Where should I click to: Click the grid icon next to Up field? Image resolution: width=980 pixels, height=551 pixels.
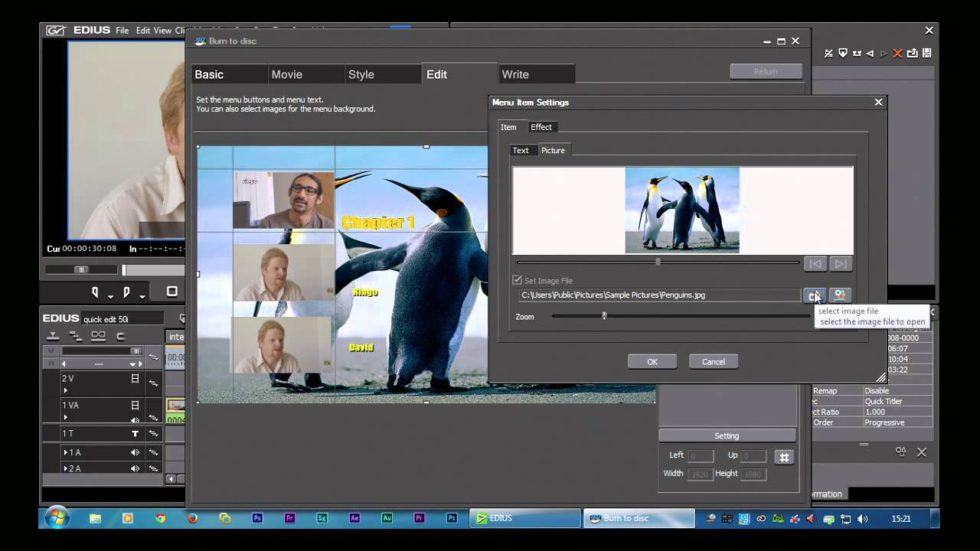tap(783, 457)
